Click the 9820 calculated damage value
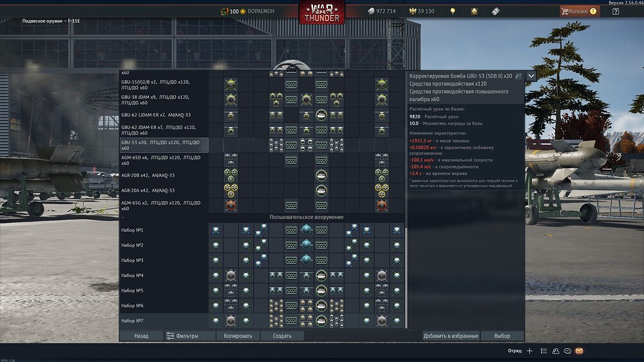This screenshot has width=644, height=362. pyautogui.click(x=414, y=117)
